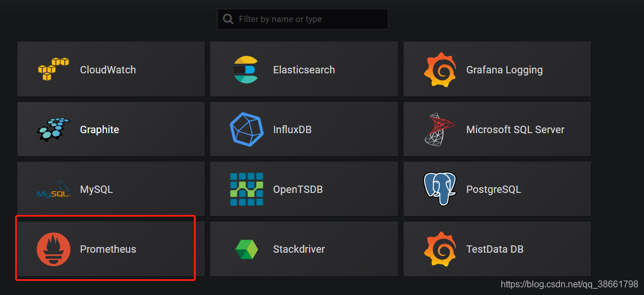Screen dimensions: 644x295
Task: Click the search magnifier icon
Action: pos(228,19)
